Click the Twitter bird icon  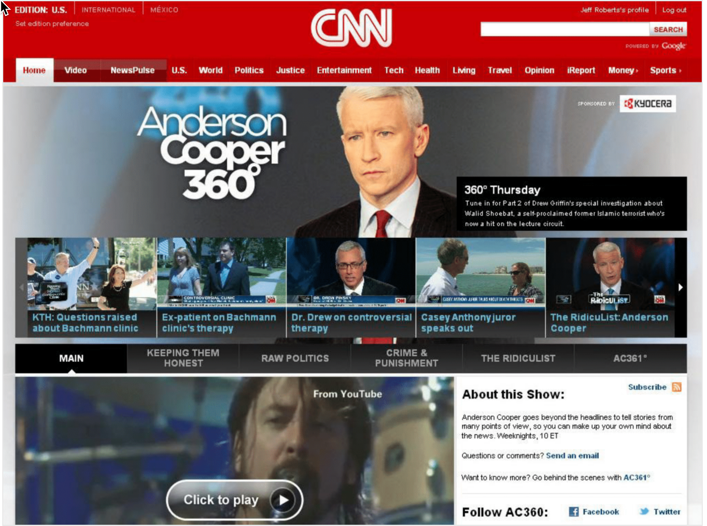pos(644,512)
